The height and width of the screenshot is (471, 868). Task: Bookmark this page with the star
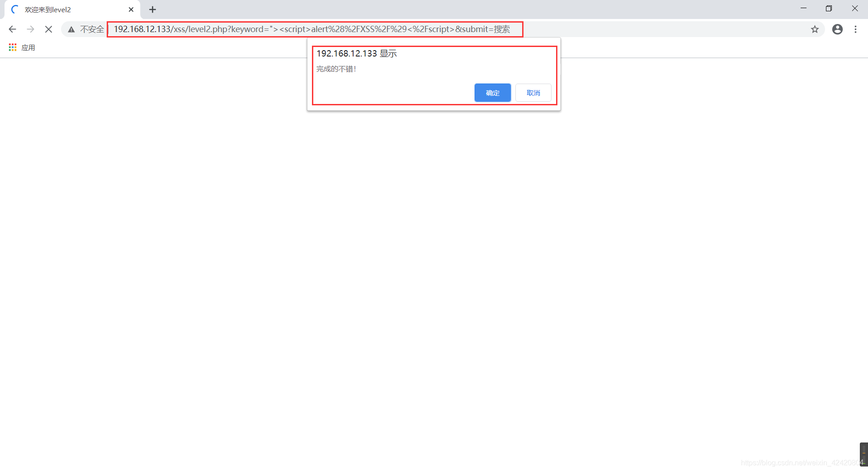tap(815, 29)
